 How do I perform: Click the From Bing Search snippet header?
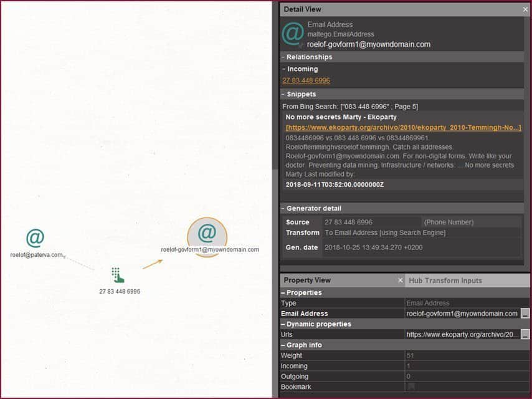350,107
